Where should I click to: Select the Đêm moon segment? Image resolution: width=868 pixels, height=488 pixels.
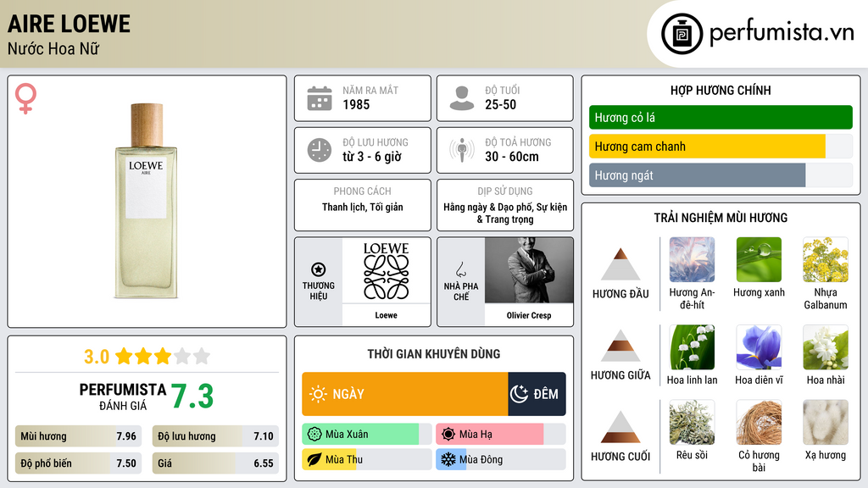pos(537,394)
